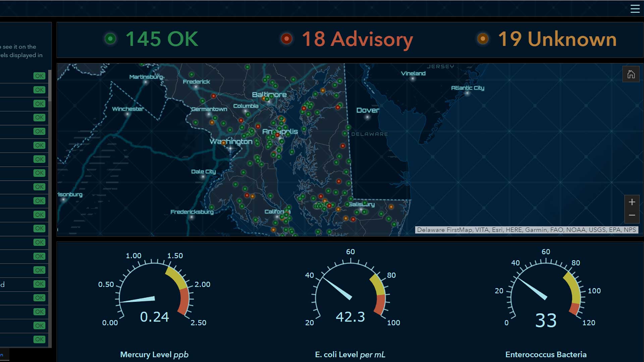Viewport: 644px width, 362px height.
Task: Click the map home extent button
Action: coord(631,74)
